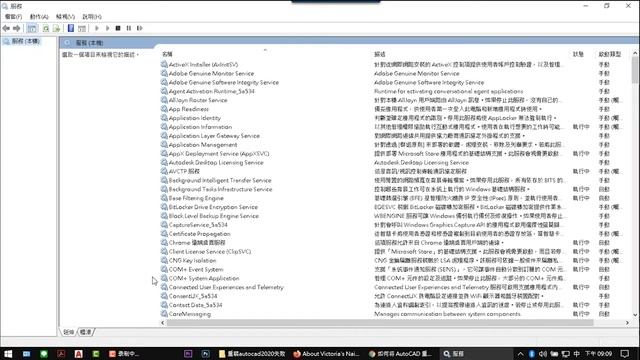This screenshot has height=360, width=640.
Task: Sort by the 狀態 column header
Action: click(x=578, y=54)
